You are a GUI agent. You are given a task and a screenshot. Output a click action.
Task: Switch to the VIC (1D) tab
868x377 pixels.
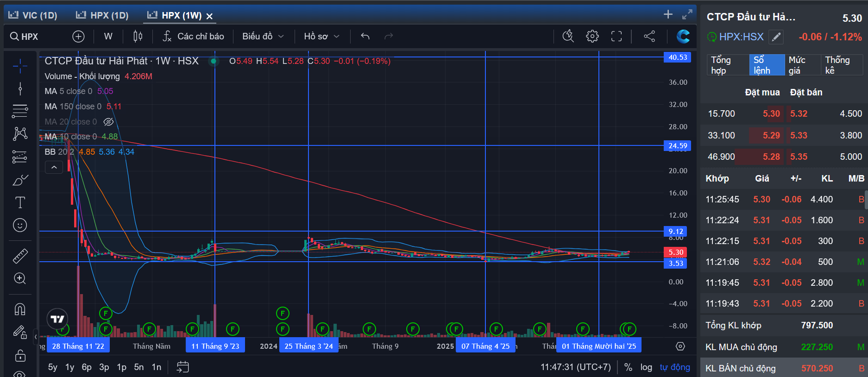point(33,15)
